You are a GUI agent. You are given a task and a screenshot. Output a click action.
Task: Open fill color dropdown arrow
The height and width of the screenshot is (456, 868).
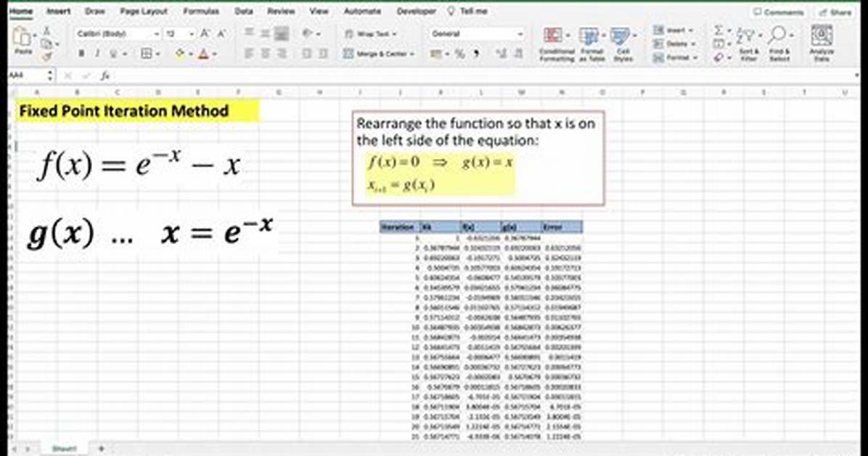coord(190,54)
